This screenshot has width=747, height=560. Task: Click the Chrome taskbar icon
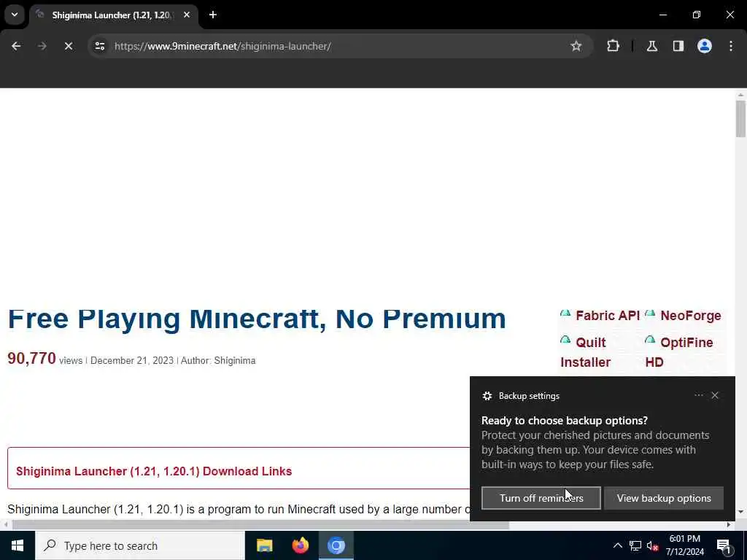tap(336, 545)
